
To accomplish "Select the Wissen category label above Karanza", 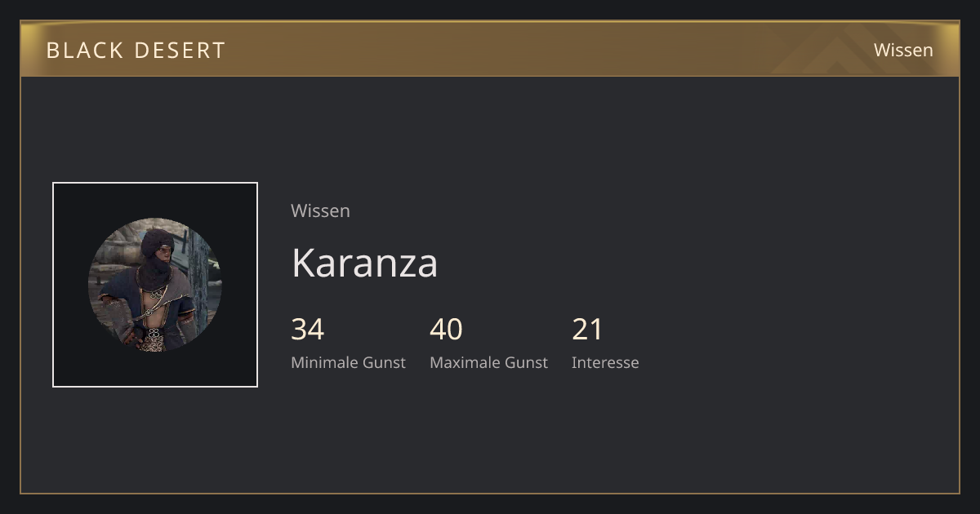I will pos(320,210).
